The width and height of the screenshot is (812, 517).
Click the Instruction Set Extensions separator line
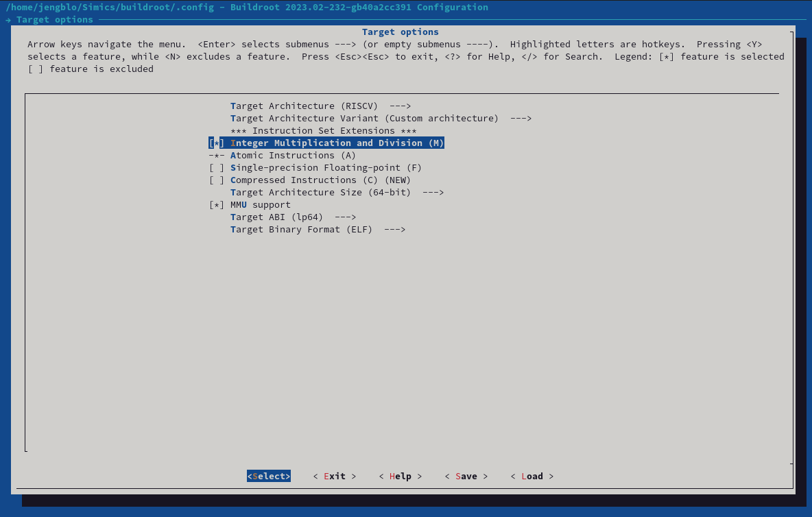323,131
